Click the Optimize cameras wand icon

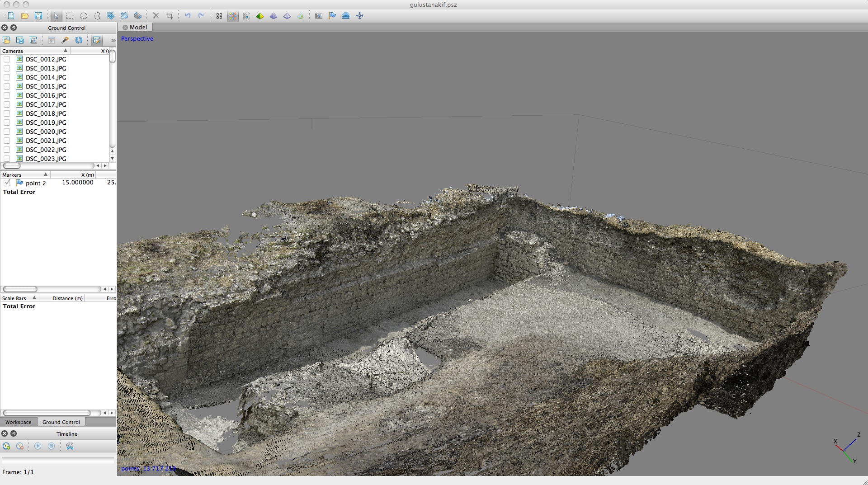click(x=65, y=40)
